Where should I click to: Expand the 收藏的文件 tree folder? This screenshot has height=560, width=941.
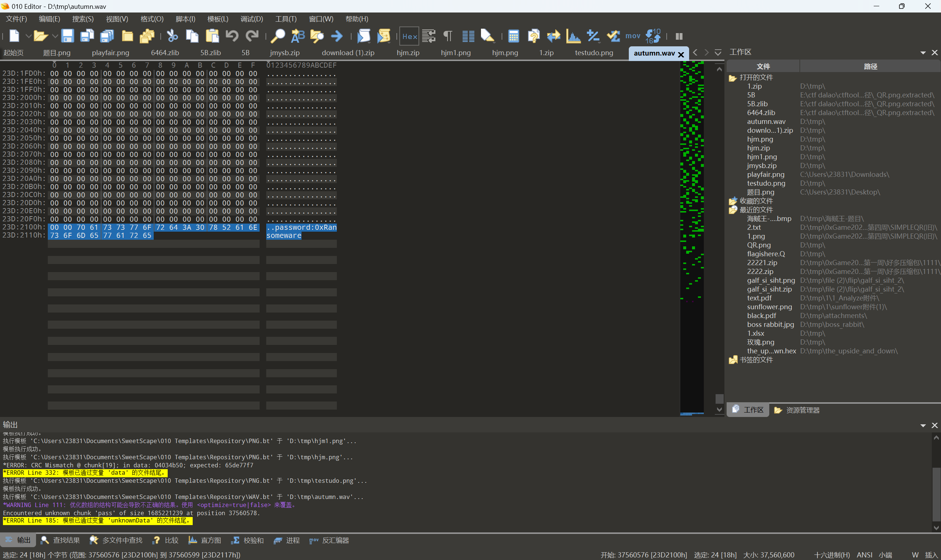pyautogui.click(x=733, y=201)
